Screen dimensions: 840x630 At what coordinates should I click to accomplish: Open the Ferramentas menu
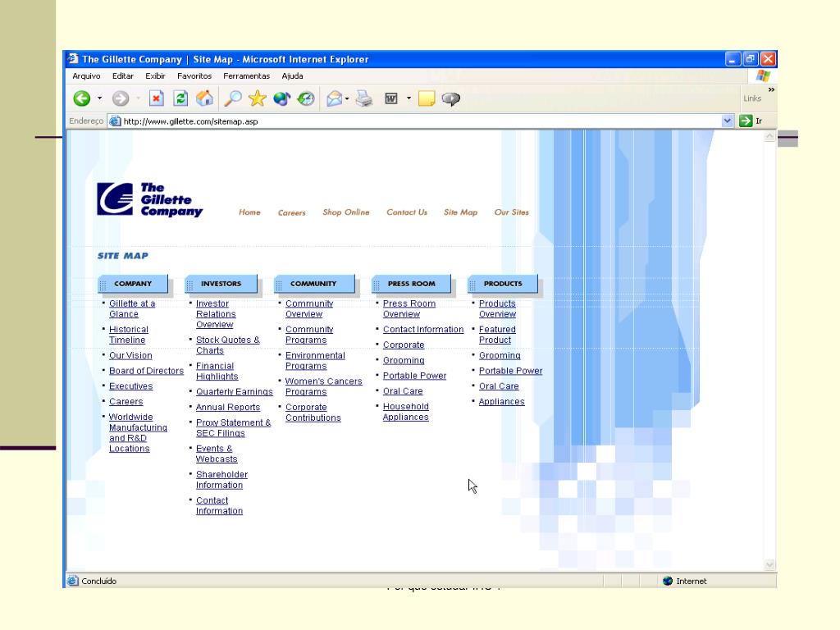[246, 76]
